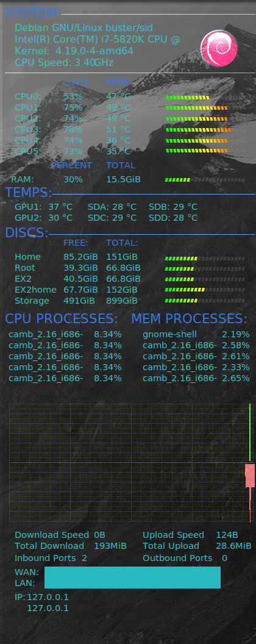
Task: Click the CPU5 temperature 35 °C
Action: click(118, 151)
